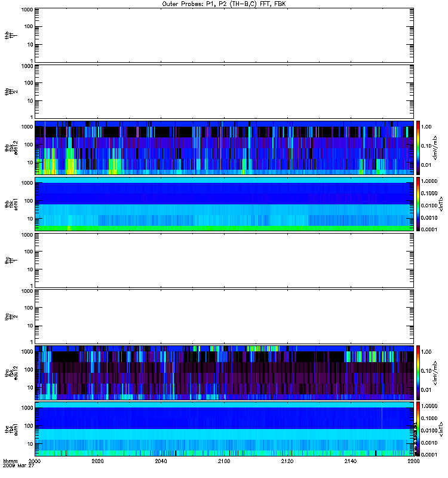Select the 'thb fff 2' panel axis label
The width and height of the screenshot is (448, 478).
point(11,92)
